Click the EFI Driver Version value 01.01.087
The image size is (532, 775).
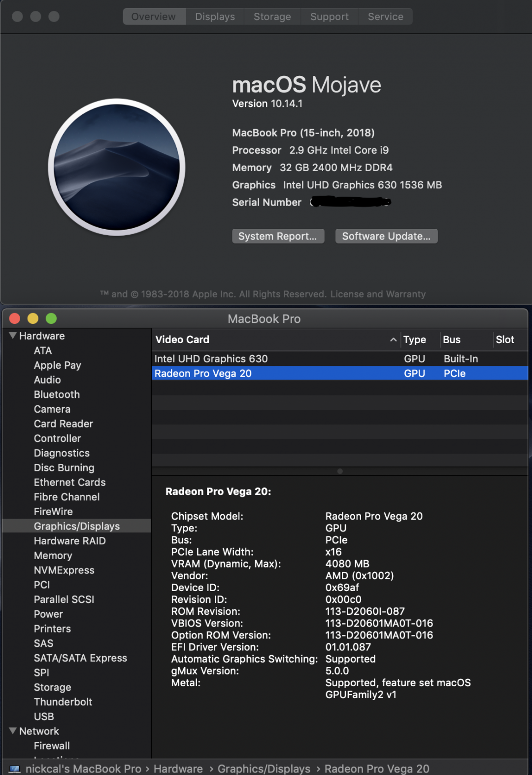pos(348,647)
